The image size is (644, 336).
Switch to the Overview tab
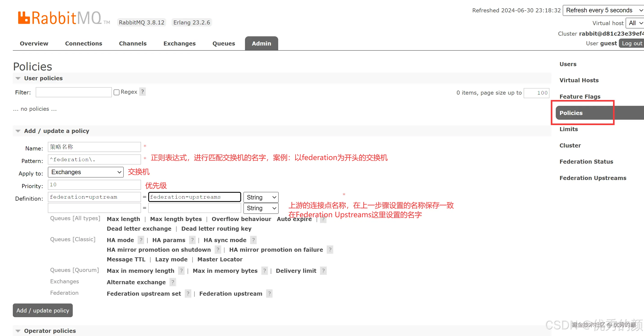coord(34,43)
